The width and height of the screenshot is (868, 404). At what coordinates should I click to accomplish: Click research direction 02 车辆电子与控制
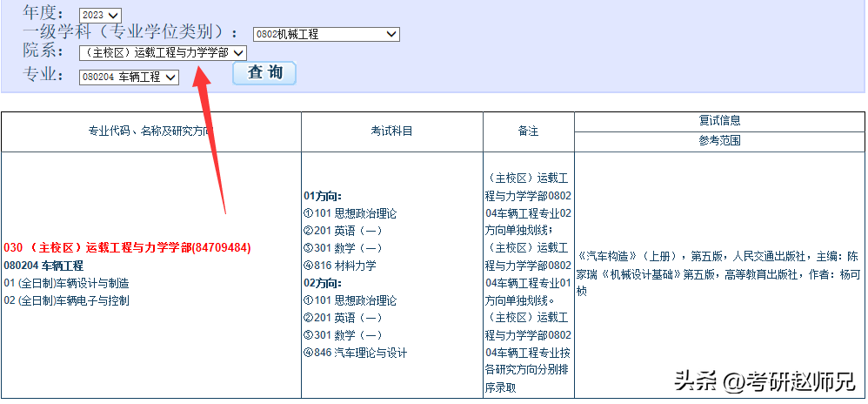[66, 300]
